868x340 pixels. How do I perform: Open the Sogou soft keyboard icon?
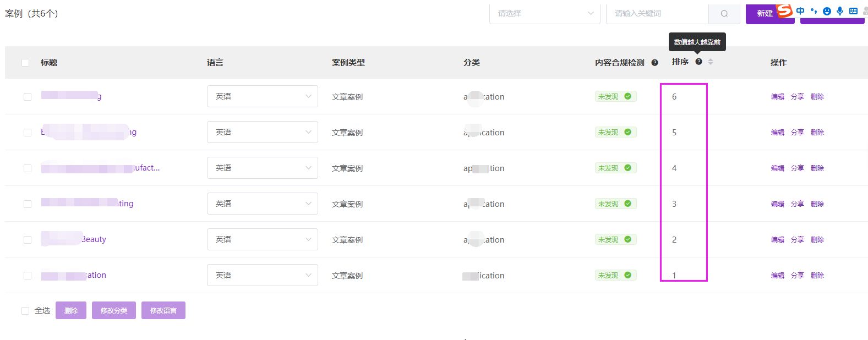coord(853,11)
